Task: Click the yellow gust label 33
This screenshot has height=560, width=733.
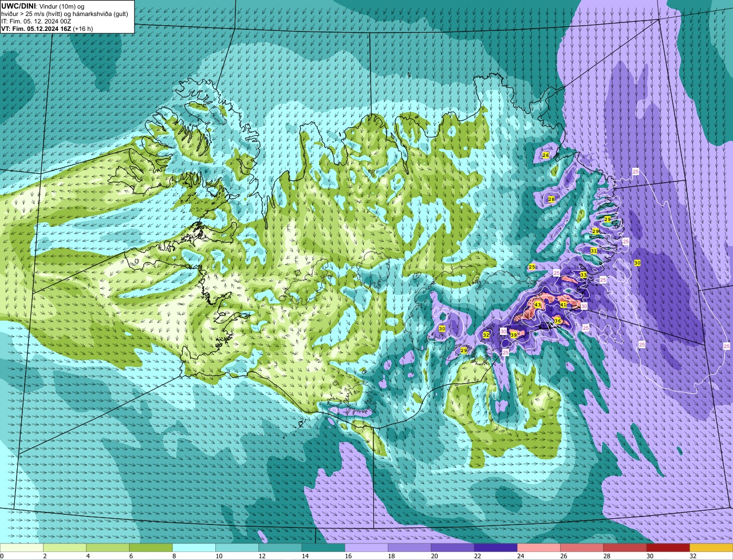Action: pyautogui.click(x=583, y=275)
